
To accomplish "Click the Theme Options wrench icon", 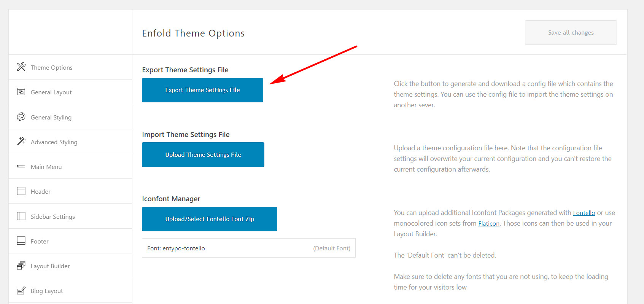I will [21, 67].
